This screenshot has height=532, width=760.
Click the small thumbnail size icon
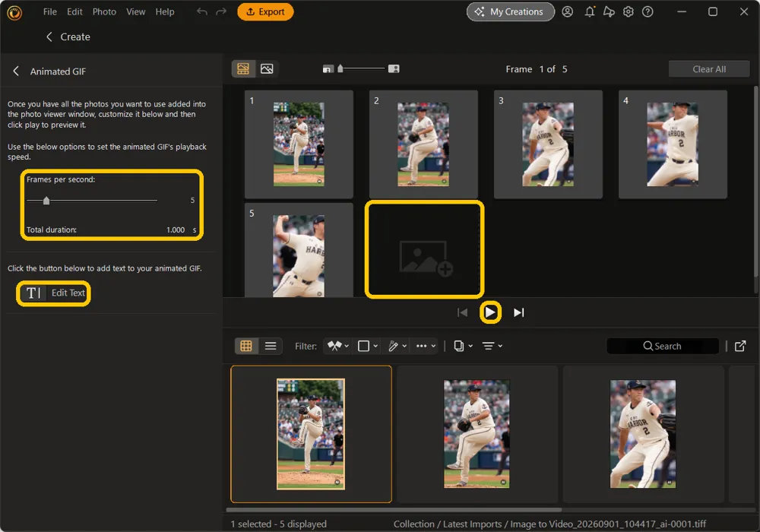[x=328, y=69]
